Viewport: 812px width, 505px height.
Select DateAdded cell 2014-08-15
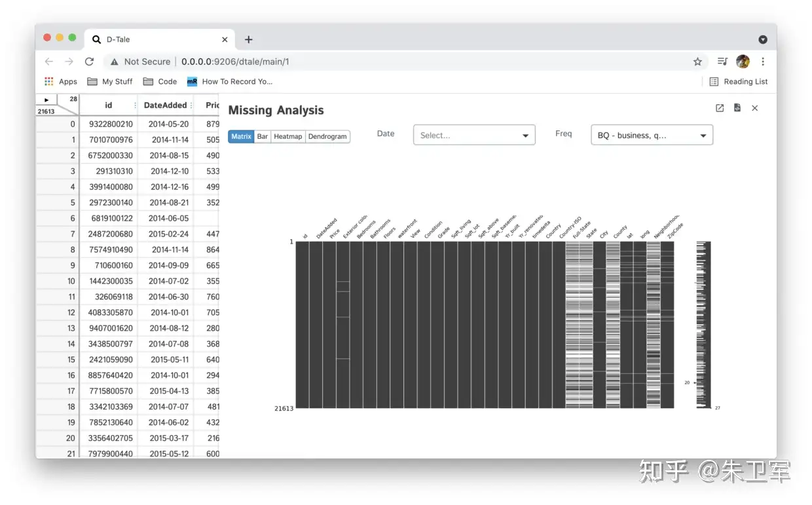coord(166,155)
